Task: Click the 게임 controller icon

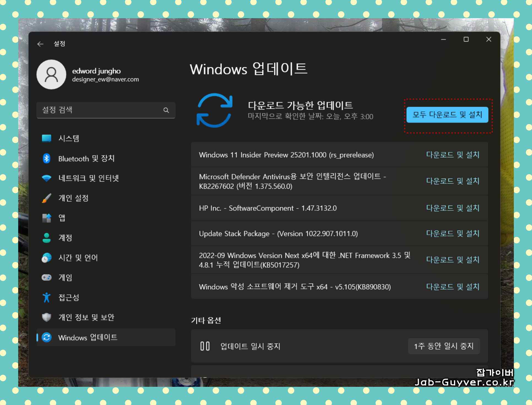Action: coord(47,277)
